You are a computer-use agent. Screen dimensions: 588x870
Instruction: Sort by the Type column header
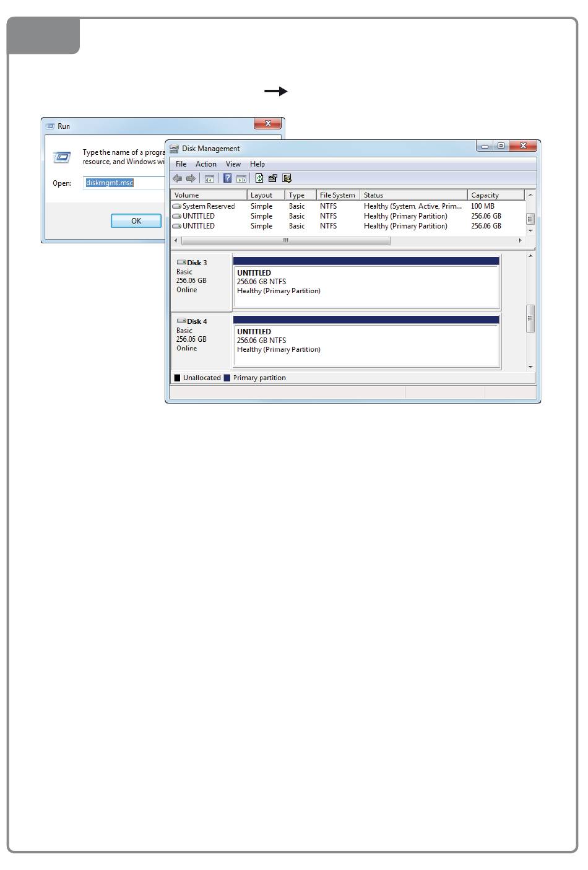tap(301, 195)
